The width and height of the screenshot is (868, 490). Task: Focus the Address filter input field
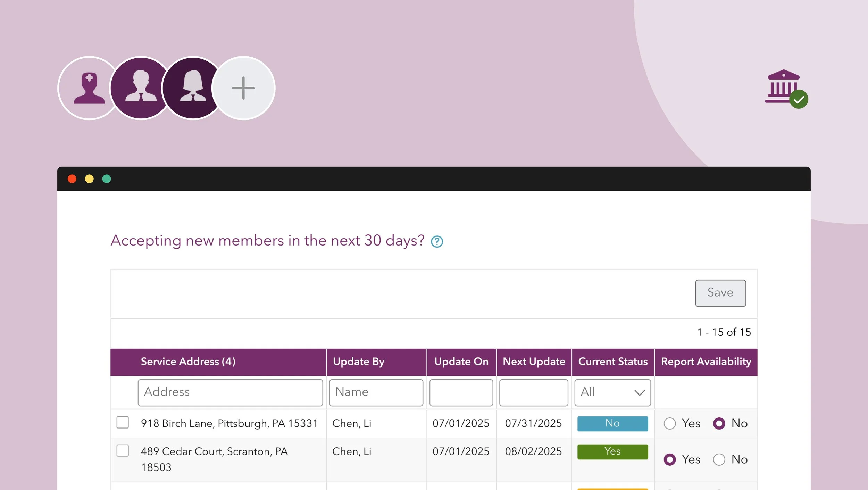coord(230,392)
